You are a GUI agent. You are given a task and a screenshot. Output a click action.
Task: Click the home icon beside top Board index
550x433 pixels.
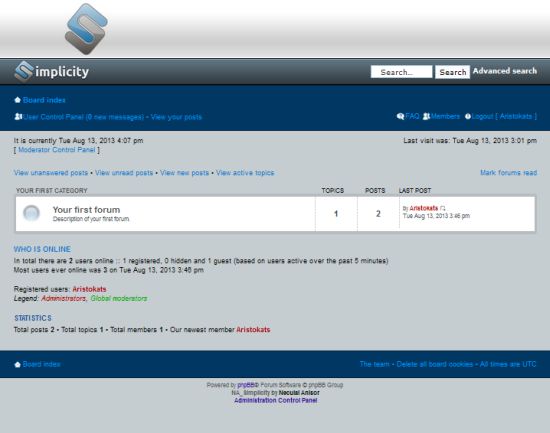click(x=17, y=100)
